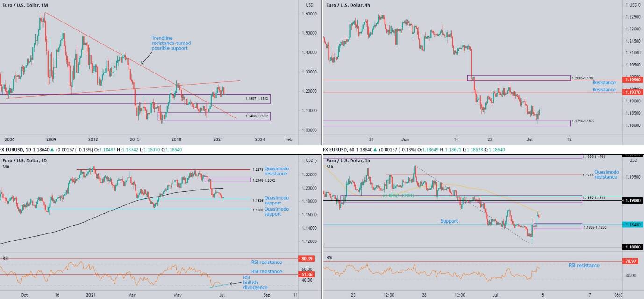The height and width of the screenshot is (299, 644).
Task: Click the MA indicator label on daily chart
Action: pyautogui.click(x=5, y=167)
